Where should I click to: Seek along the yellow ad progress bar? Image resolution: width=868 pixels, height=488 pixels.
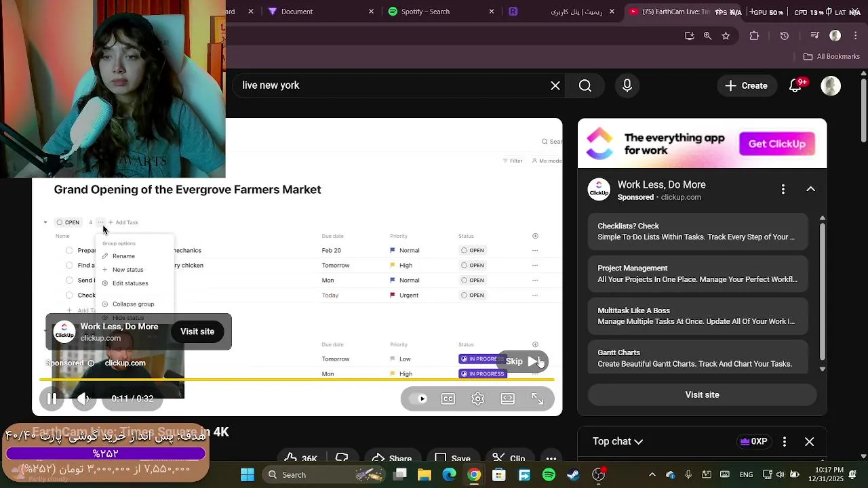[x=297, y=380]
